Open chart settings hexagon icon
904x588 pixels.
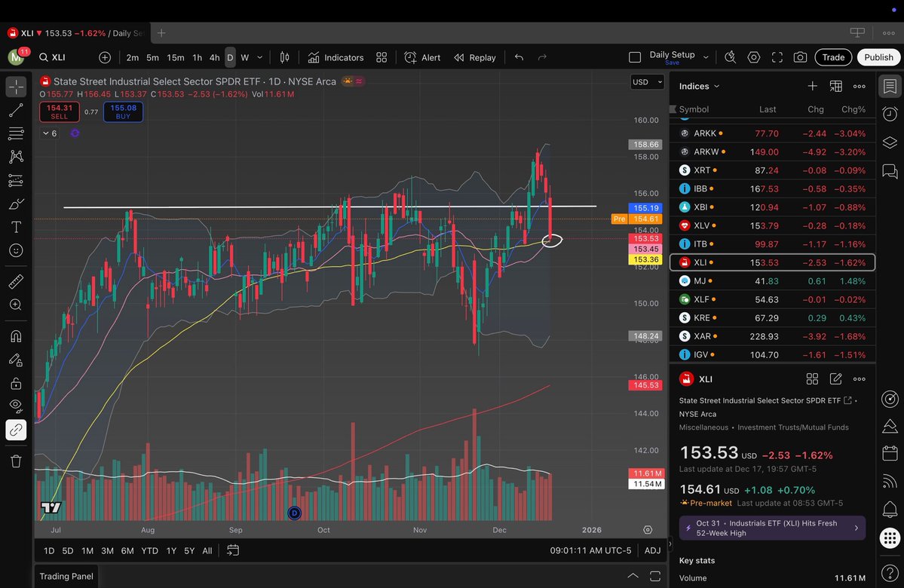coord(753,57)
